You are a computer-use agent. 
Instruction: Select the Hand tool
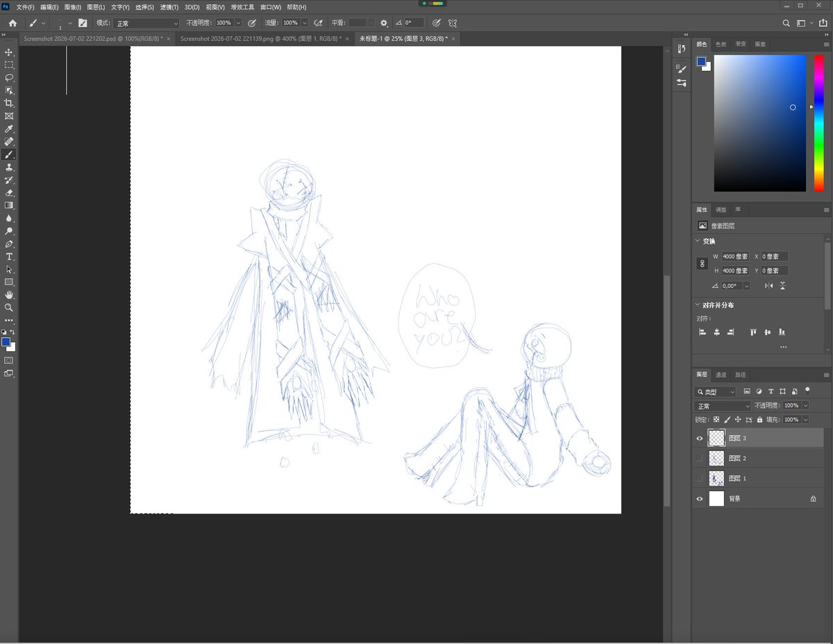tap(9, 295)
